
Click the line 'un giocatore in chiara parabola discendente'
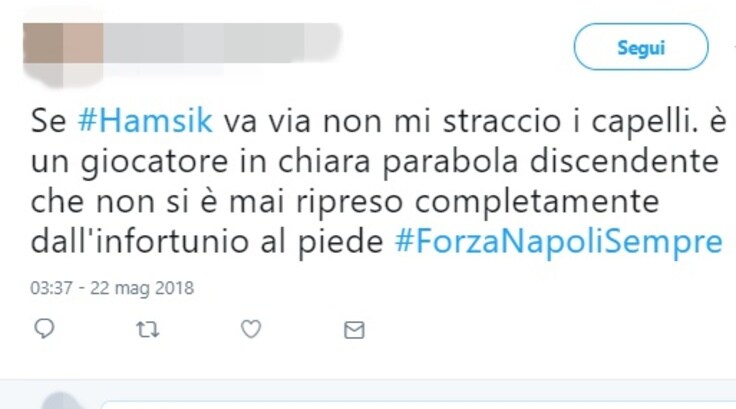pyautogui.click(x=375, y=162)
